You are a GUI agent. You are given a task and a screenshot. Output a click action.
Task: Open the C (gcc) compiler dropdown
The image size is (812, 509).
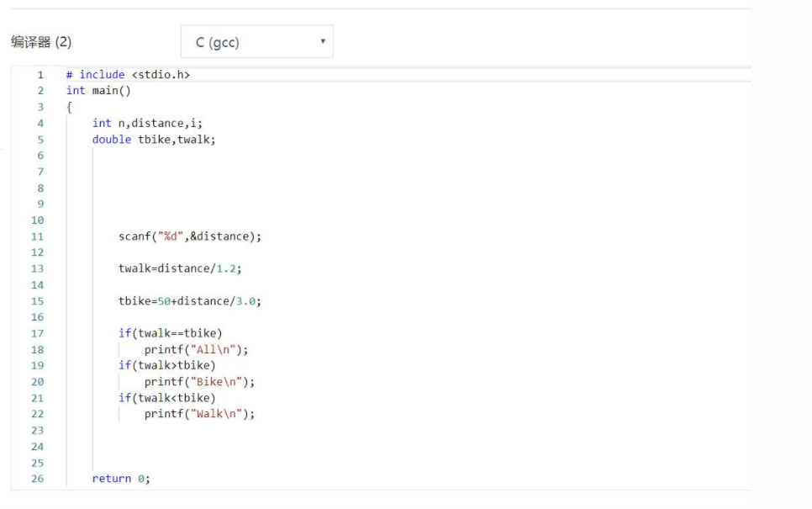pyautogui.click(x=256, y=42)
